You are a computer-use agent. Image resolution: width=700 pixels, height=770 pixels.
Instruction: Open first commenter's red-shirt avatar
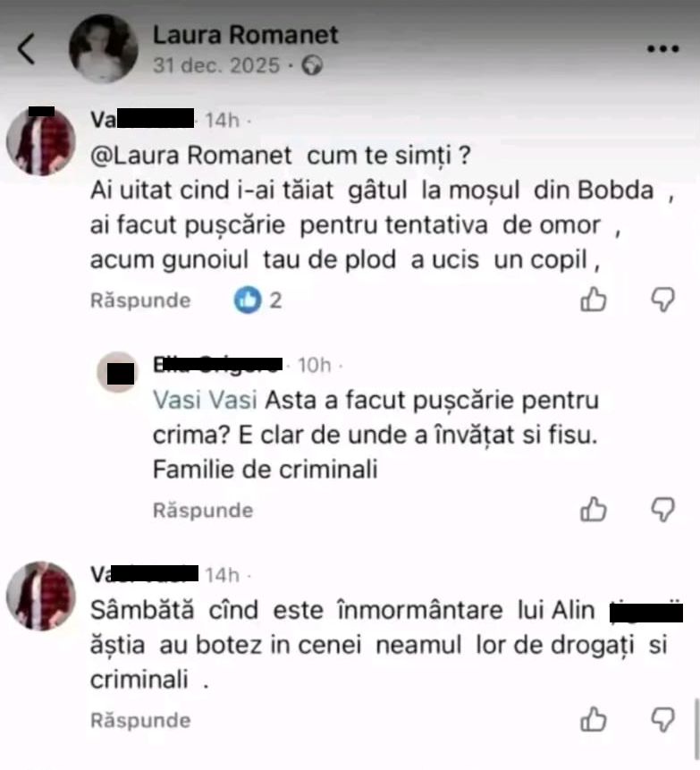(x=41, y=141)
